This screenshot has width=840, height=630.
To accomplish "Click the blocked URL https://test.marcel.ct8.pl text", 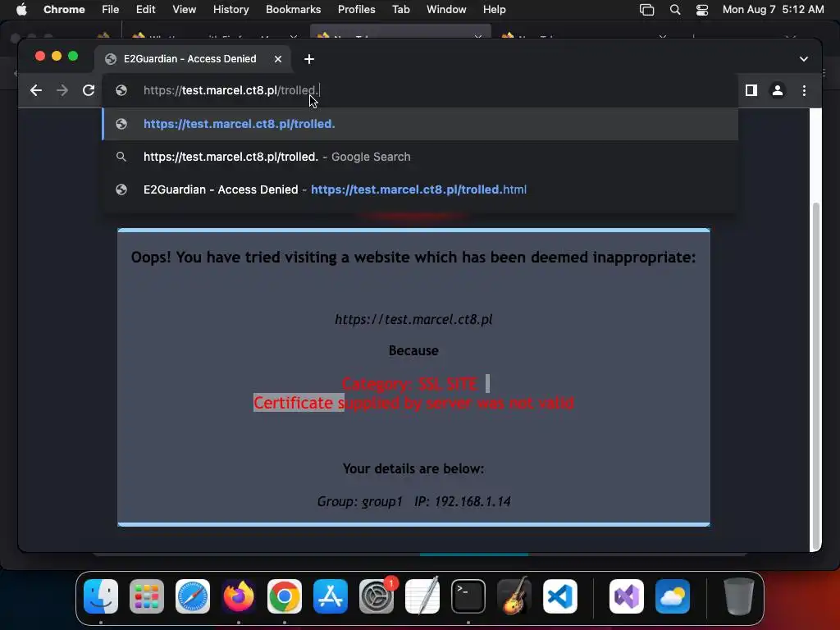I will (413, 319).
